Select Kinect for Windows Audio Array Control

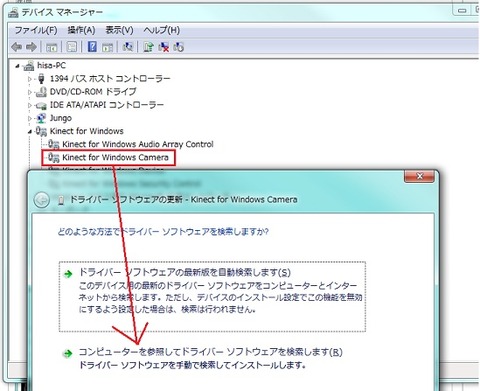pyautogui.click(x=138, y=144)
